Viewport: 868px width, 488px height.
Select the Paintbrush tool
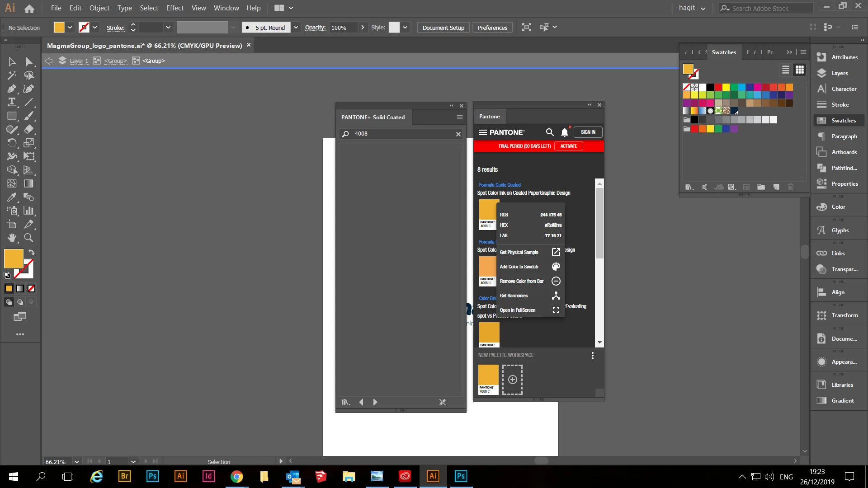pos(28,116)
